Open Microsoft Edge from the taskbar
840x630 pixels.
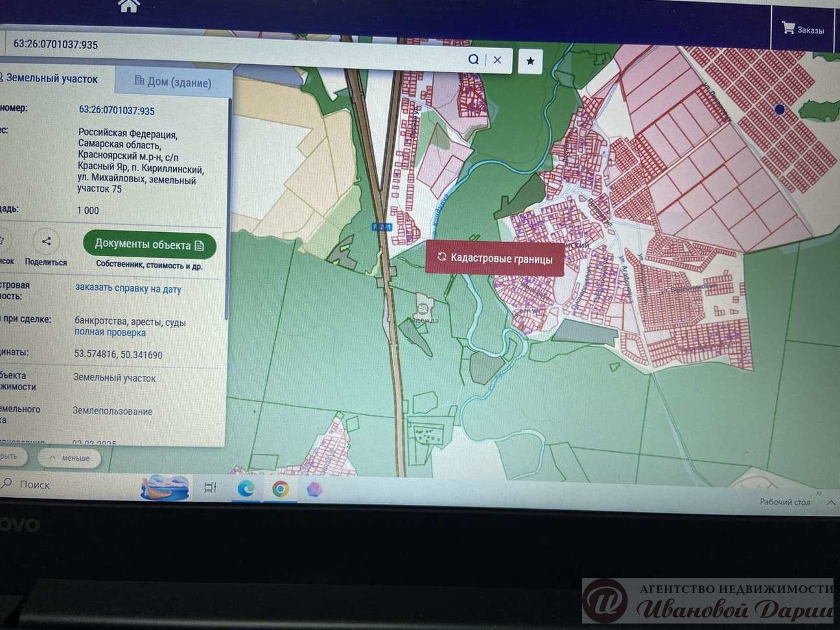245,488
